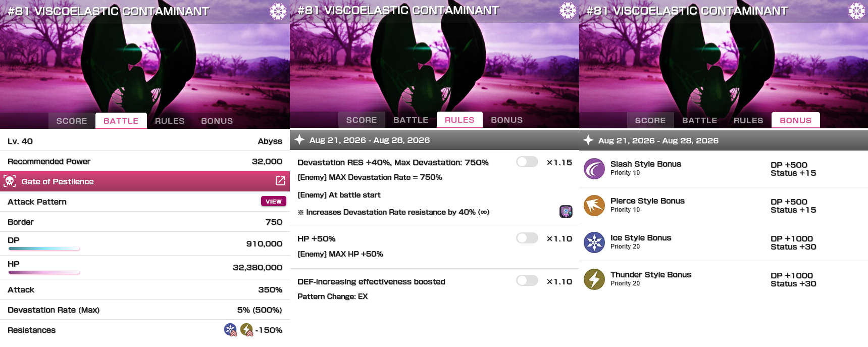868x347 pixels.
Task: Click Ice Style Bonus DP +1000 reward text
Action: pyautogui.click(x=792, y=238)
